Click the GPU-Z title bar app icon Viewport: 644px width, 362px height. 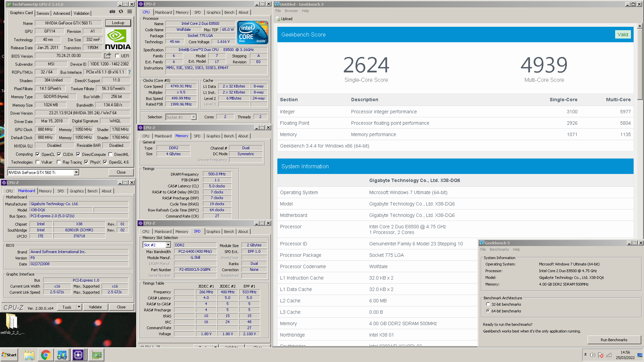(9, 4)
